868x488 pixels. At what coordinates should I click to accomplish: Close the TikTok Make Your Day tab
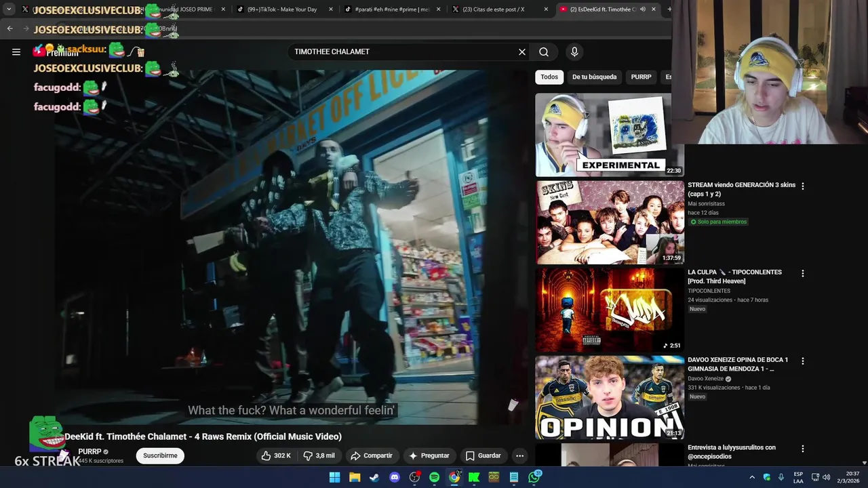point(331,9)
